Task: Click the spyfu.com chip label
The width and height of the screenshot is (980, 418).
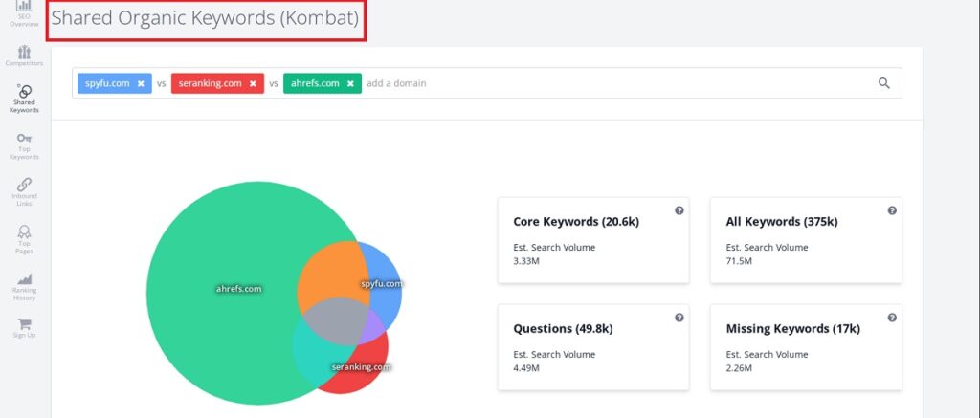Action: tap(107, 83)
